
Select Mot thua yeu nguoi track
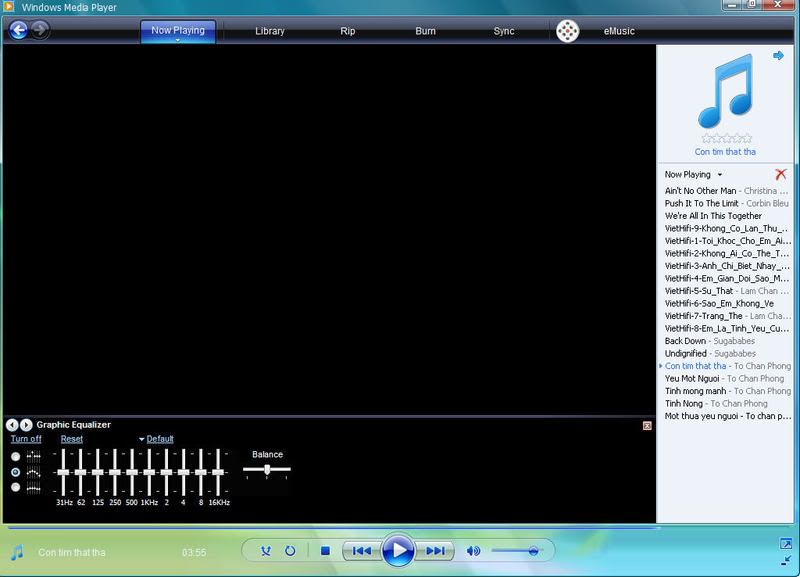click(726, 416)
